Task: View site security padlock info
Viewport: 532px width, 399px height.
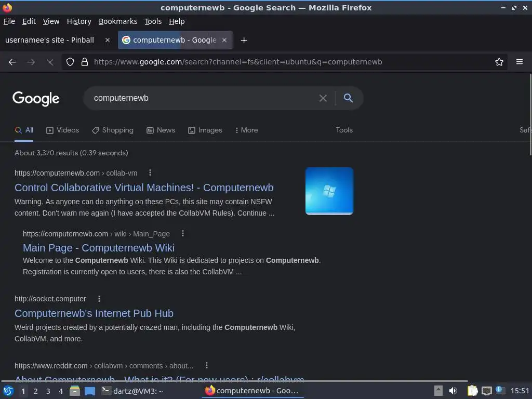Action: coord(85,62)
